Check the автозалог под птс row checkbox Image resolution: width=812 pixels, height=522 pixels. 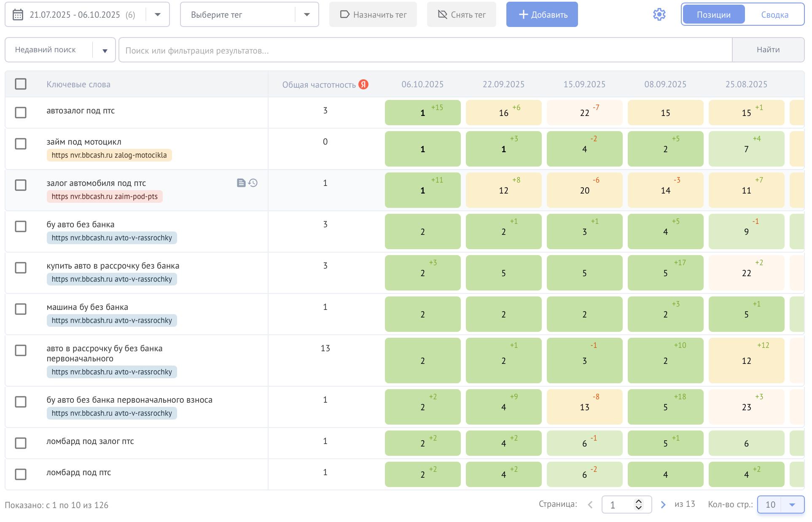click(x=21, y=113)
